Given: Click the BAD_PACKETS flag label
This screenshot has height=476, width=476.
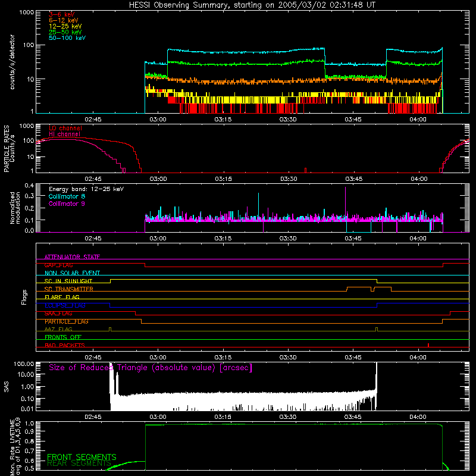Looking at the screenshot, I should [x=65, y=345].
